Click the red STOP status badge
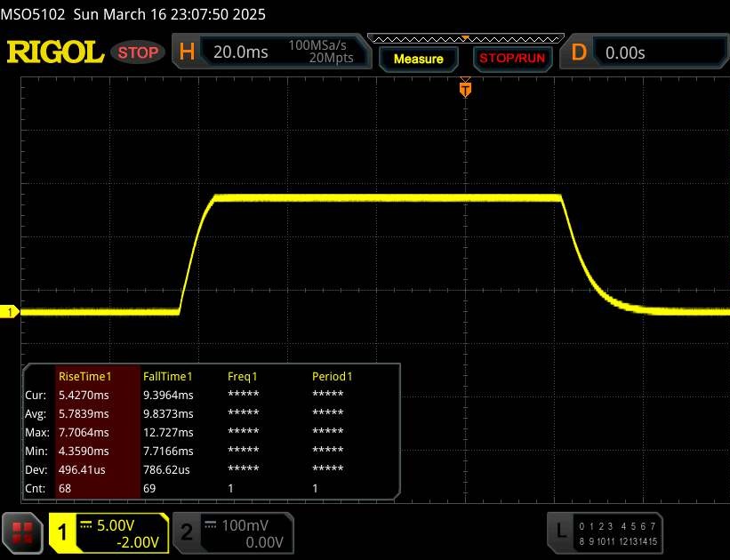Viewport: 730px width, 560px height. coord(139,52)
